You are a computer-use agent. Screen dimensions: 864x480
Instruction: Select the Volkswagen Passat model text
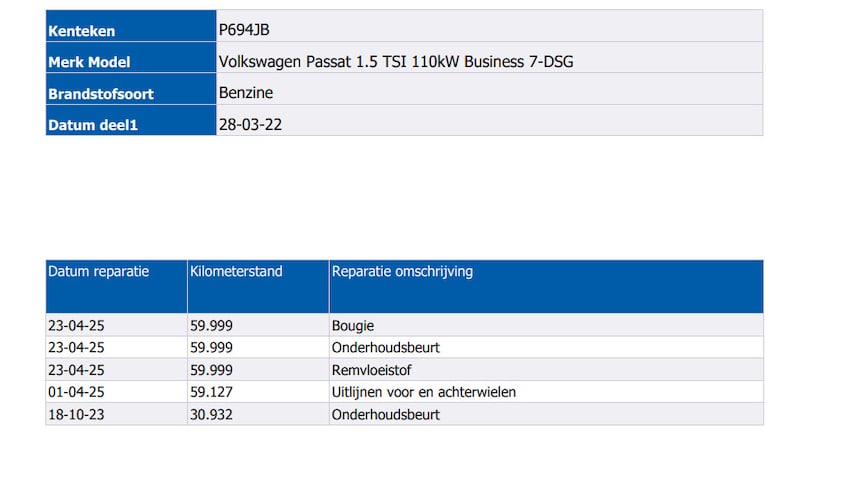coord(396,62)
